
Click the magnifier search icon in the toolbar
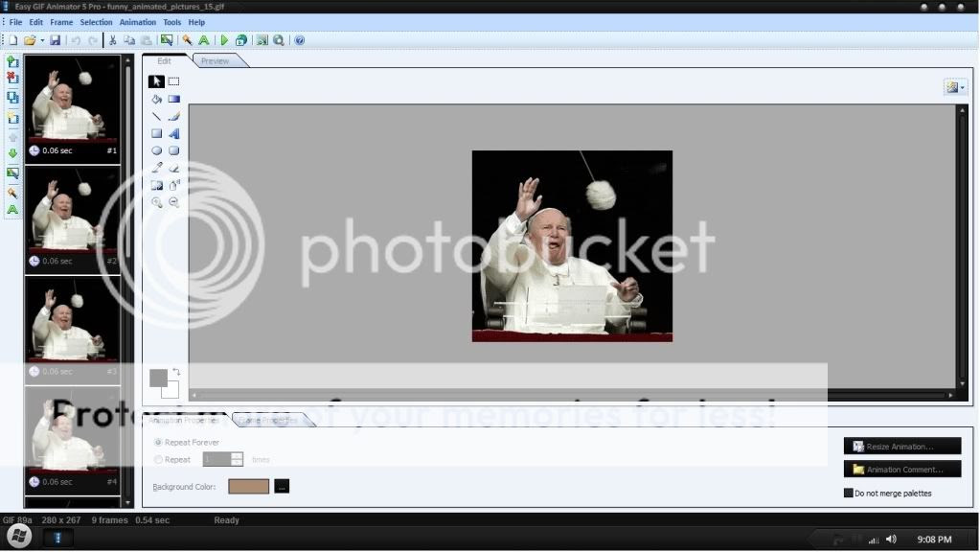pyautogui.click(x=279, y=40)
